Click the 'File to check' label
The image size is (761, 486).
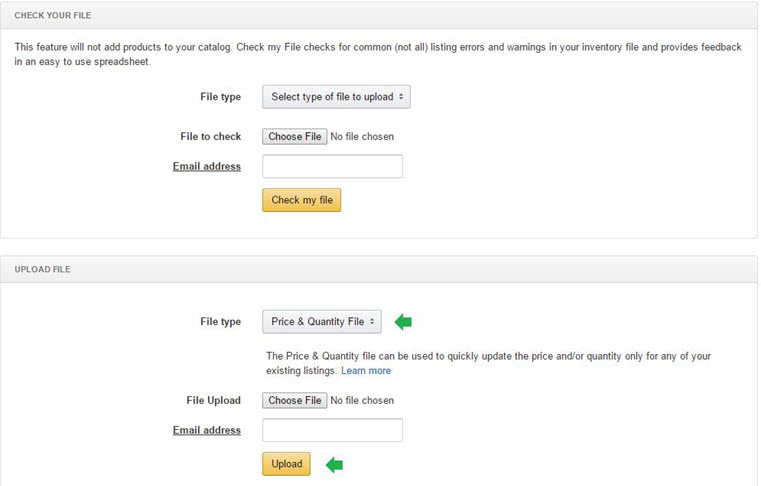[x=211, y=136]
